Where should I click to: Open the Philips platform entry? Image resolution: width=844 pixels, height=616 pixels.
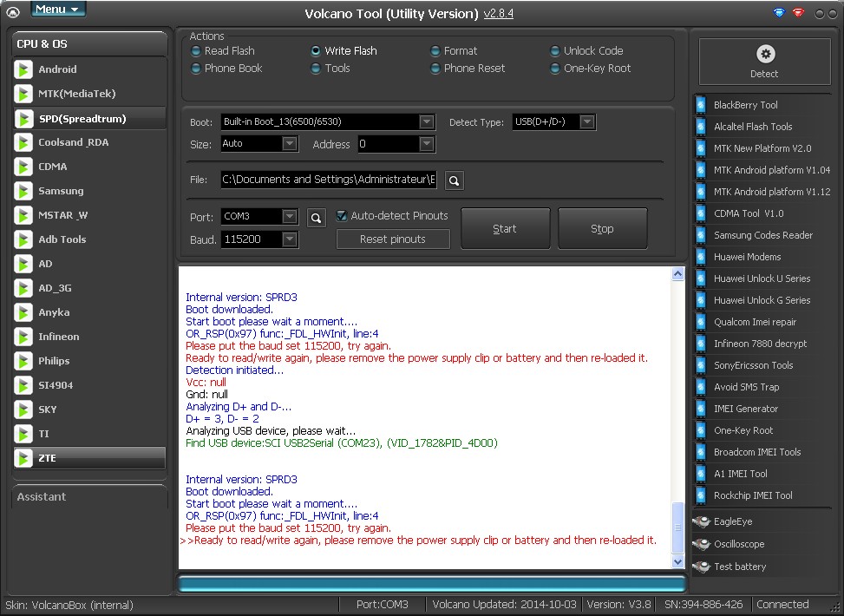tap(89, 361)
